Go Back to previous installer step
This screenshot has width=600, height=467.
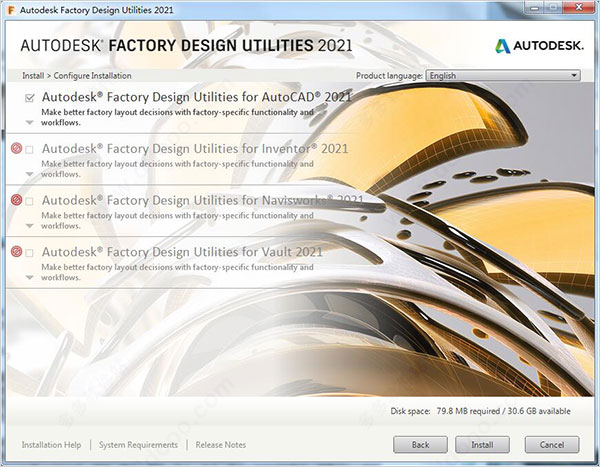point(420,444)
